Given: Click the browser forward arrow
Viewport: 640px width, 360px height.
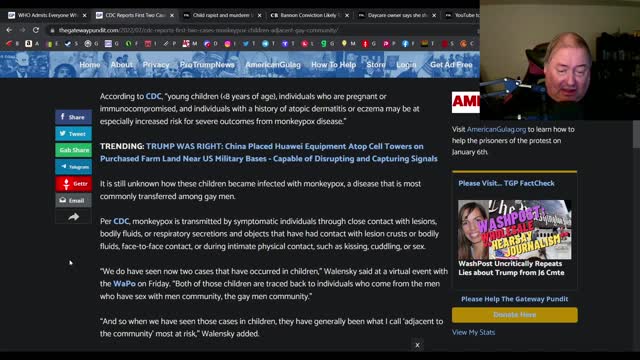Looking at the screenshot, I should [x=22, y=30].
